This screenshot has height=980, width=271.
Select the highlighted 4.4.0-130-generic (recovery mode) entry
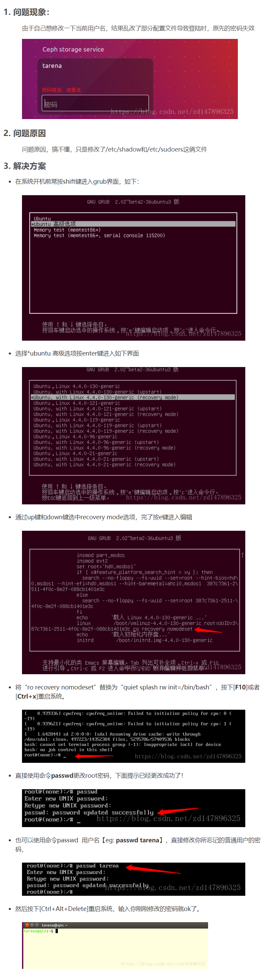tap(133, 397)
